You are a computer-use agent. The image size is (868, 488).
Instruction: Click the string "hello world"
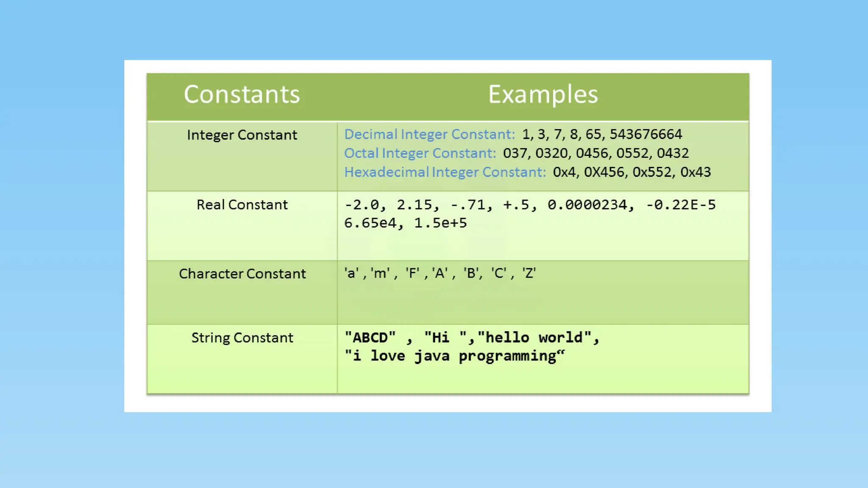click(x=534, y=338)
